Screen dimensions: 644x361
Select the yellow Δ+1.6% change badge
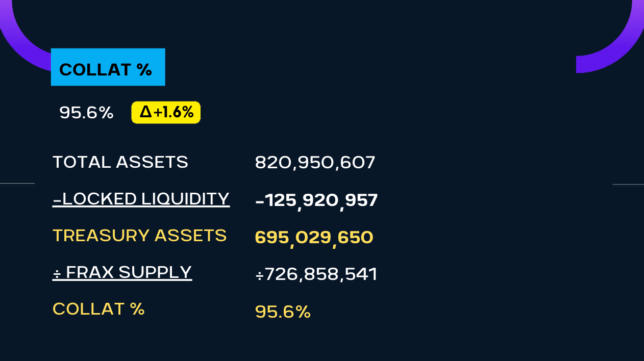166,112
